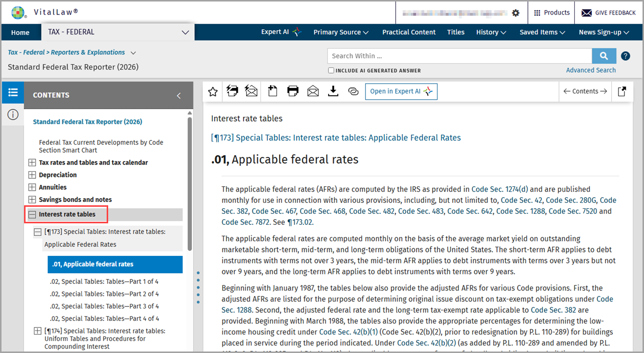The height and width of the screenshot is (353, 644).
Task: Click the Search Within input field
Action: click(x=459, y=56)
